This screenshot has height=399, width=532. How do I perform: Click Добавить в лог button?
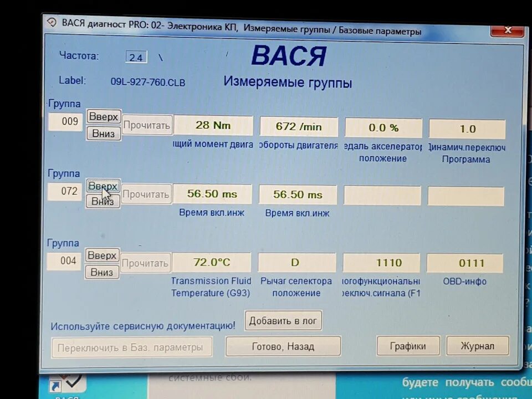point(283,321)
